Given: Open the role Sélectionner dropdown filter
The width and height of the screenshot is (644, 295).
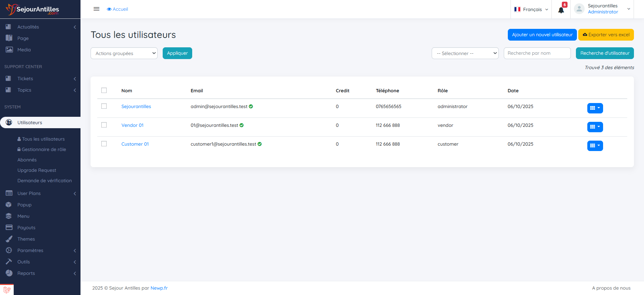Looking at the screenshot, I should 465,53.
